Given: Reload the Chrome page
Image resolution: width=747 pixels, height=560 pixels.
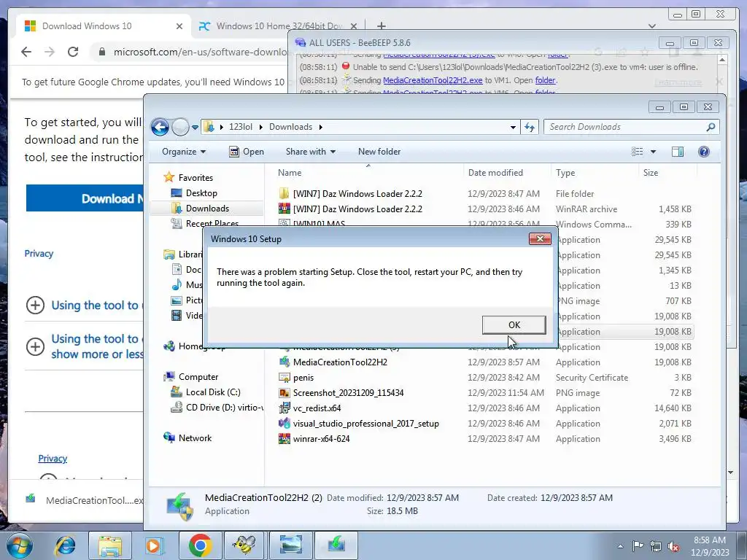Looking at the screenshot, I should pyautogui.click(x=73, y=52).
